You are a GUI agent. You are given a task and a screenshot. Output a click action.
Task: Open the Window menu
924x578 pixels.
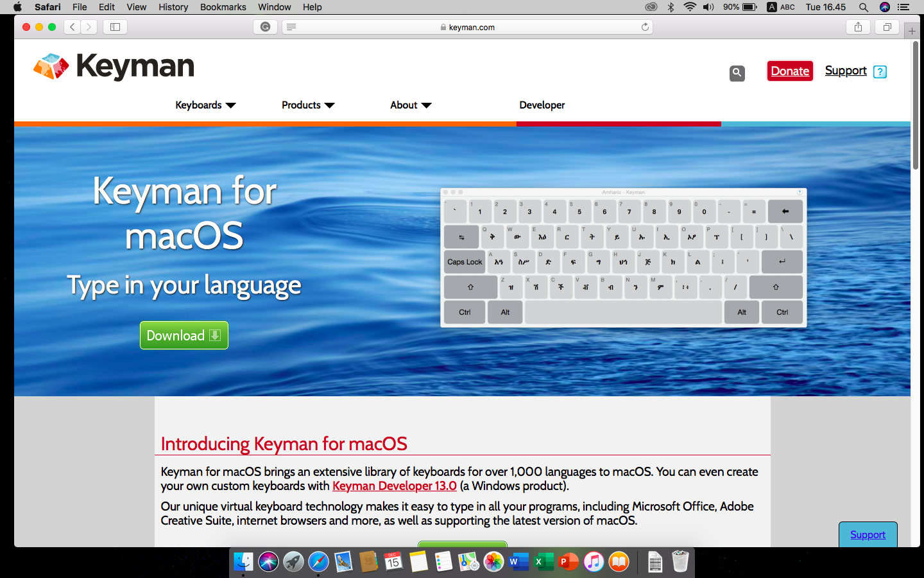[x=275, y=7]
